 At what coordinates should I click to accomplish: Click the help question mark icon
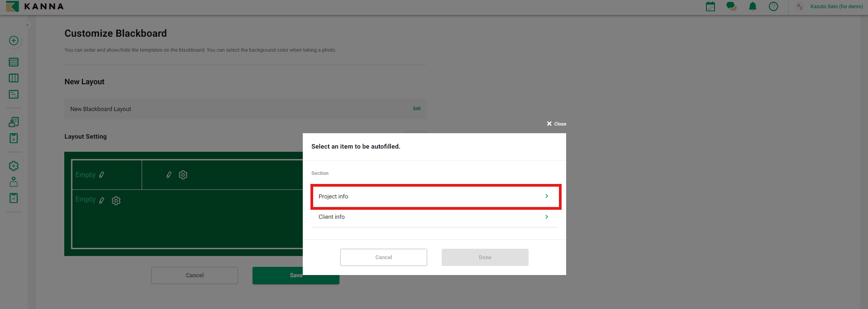(x=773, y=6)
